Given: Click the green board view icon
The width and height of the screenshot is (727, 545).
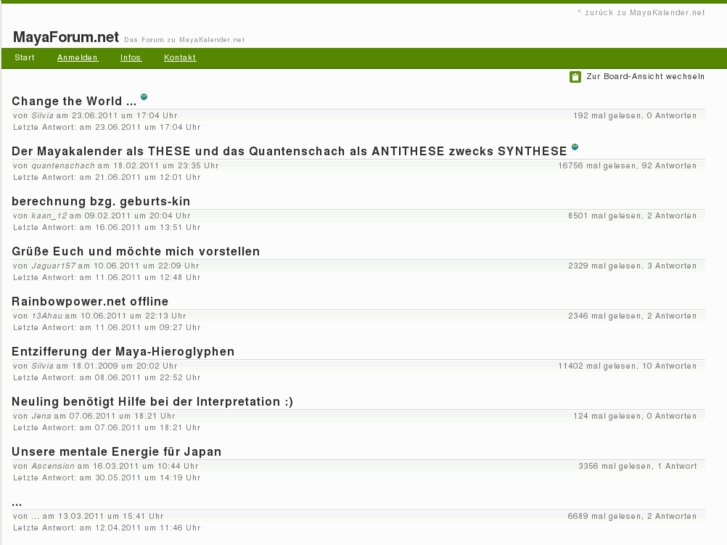Looking at the screenshot, I should click(575, 77).
